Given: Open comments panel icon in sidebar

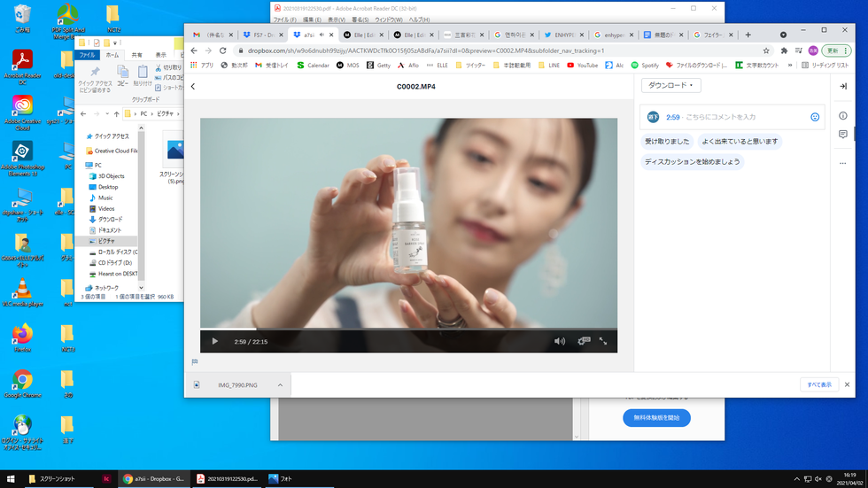Looking at the screenshot, I should click(x=843, y=135).
